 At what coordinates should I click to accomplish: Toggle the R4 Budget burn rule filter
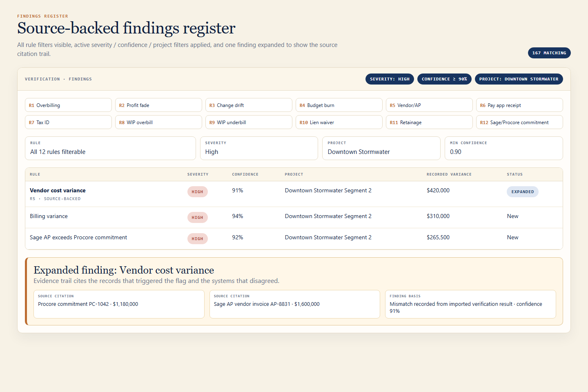(x=339, y=105)
